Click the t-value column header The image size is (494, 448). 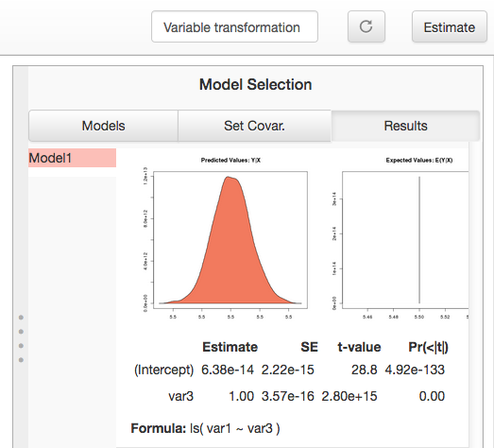coord(359,347)
